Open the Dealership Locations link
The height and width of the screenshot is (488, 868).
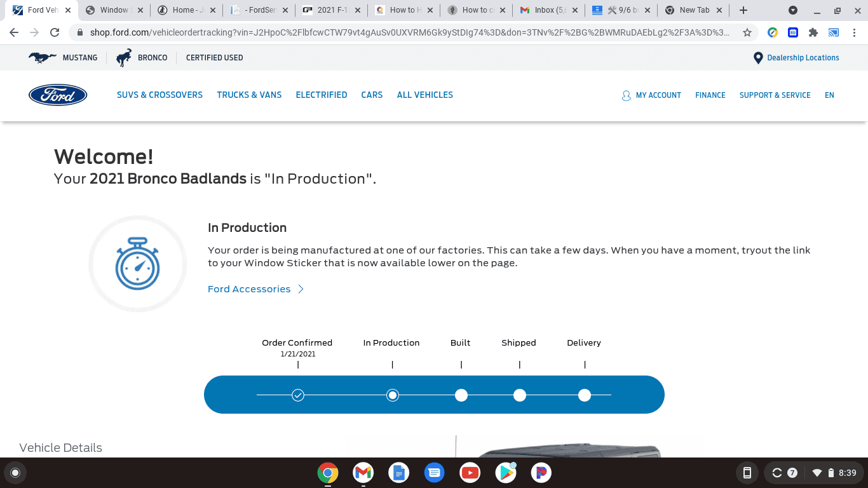coord(803,58)
